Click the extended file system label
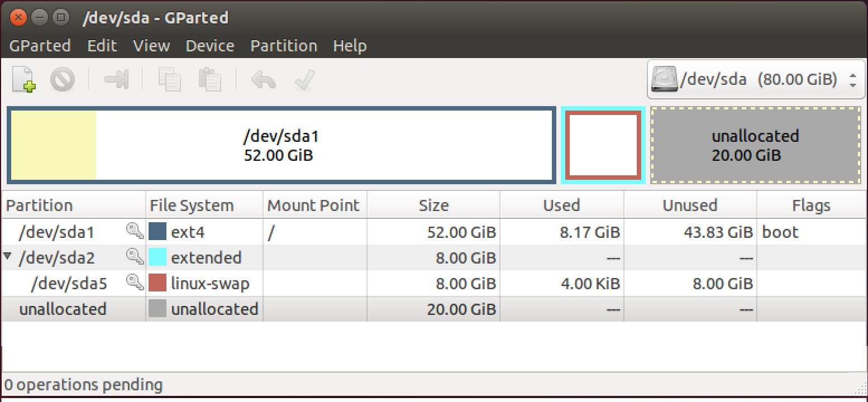 (206, 258)
